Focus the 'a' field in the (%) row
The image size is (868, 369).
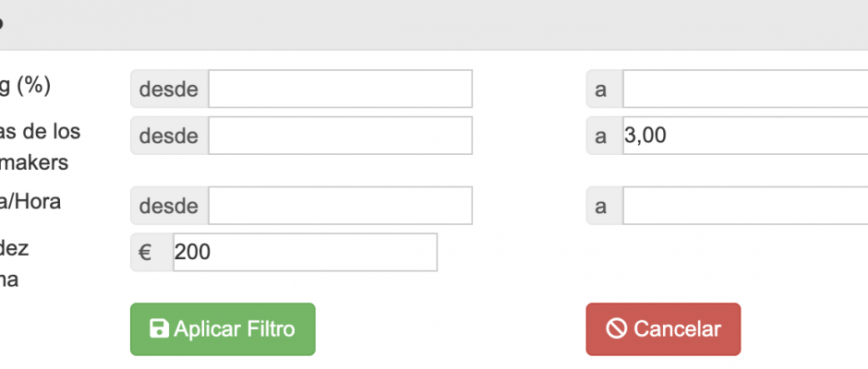click(x=744, y=89)
